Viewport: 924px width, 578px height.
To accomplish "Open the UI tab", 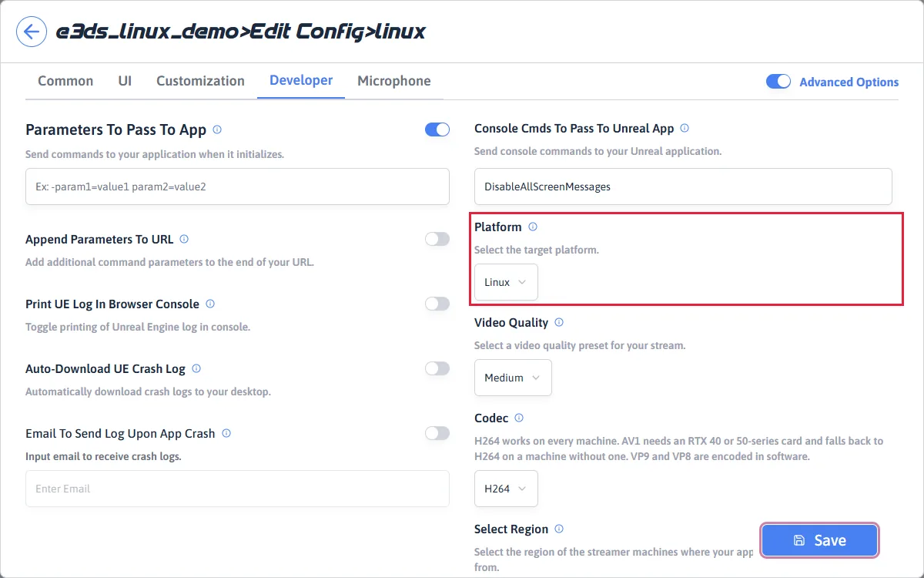I will coord(125,81).
